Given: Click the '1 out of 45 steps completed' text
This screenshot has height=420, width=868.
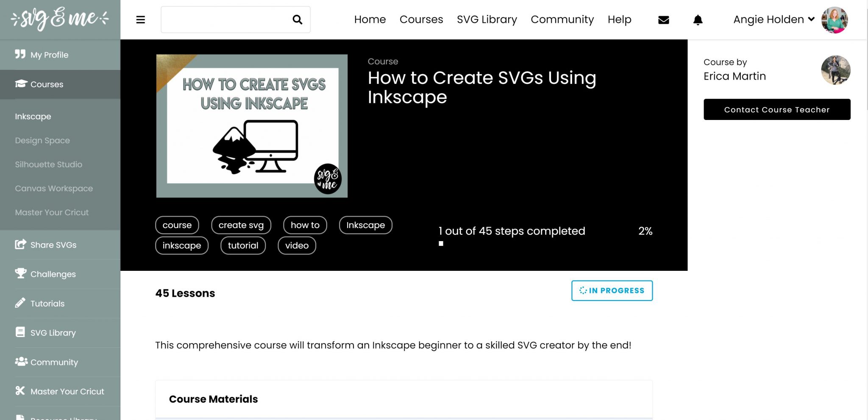Looking at the screenshot, I should [512, 231].
